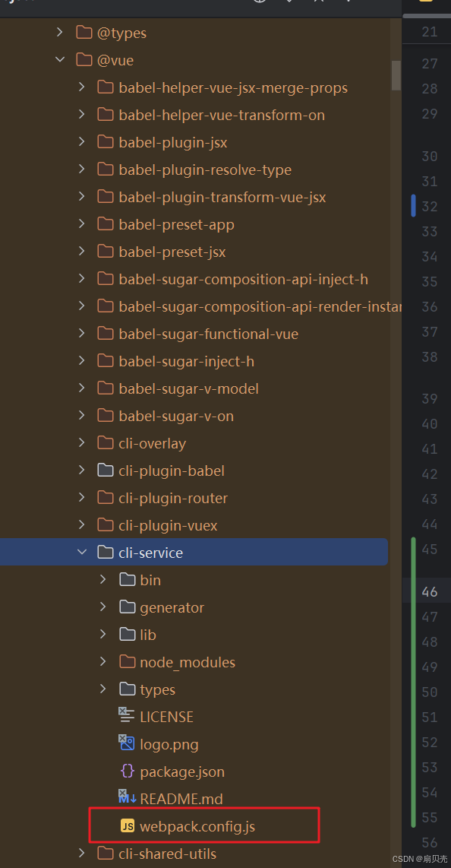Click the package.json braces file icon
This screenshot has width=451, height=868.
coord(128,771)
